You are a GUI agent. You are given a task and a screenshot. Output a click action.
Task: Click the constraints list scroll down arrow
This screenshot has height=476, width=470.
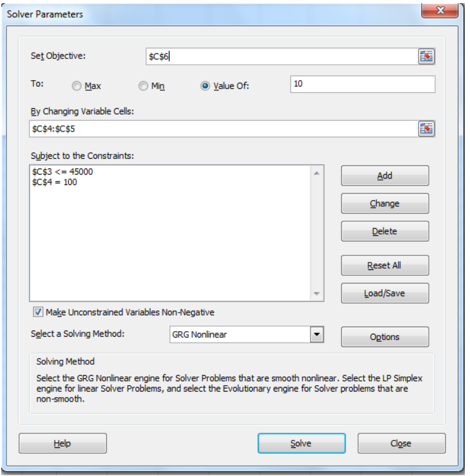coord(317,294)
